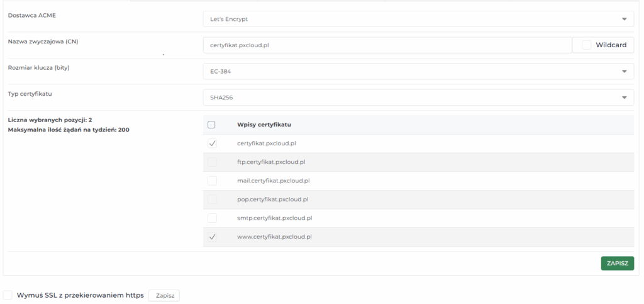Open the Typ certyfikatu SHA256 dropdown
Viewport: 644px width, 304px height.
418,98
